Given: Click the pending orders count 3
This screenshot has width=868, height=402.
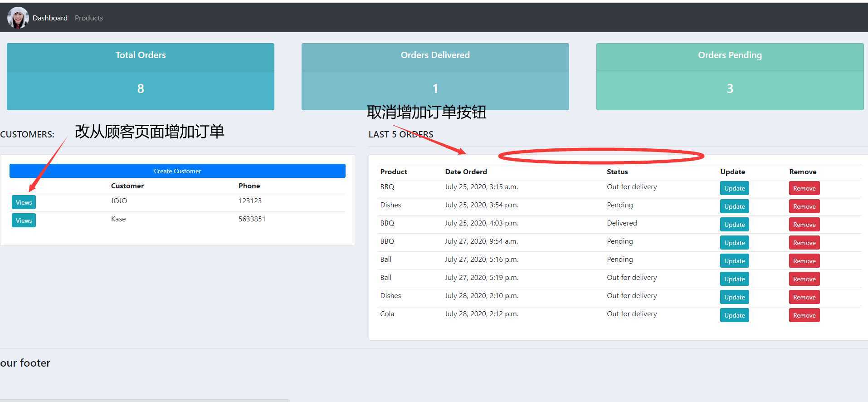Looking at the screenshot, I should coord(730,88).
